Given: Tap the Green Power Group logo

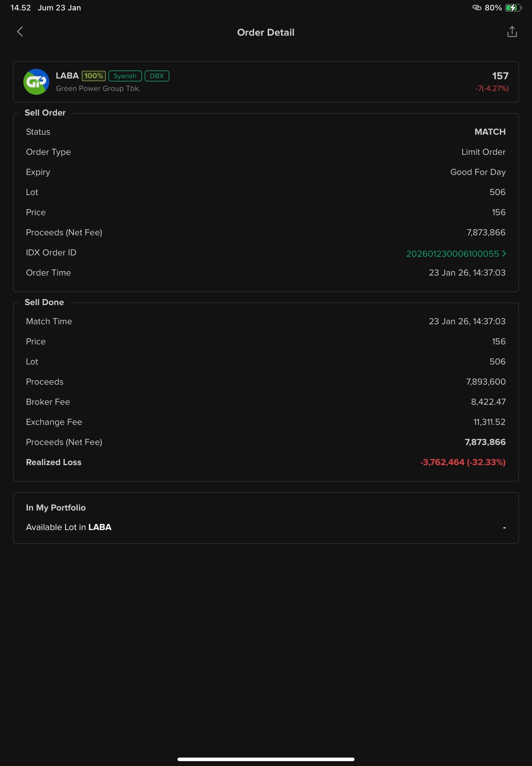Looking at the screenshot, I should 36,82.
